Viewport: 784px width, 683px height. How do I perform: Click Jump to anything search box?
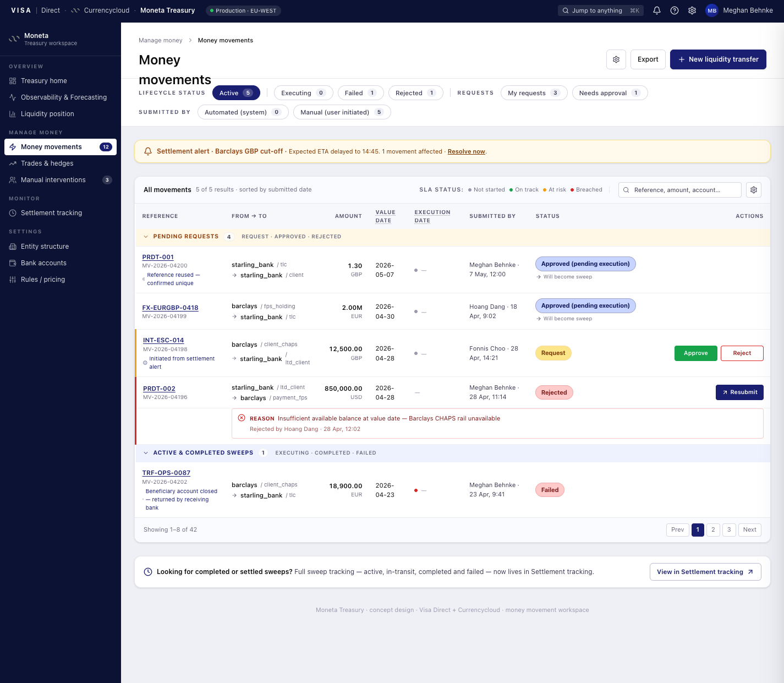(x=600, y=10)
